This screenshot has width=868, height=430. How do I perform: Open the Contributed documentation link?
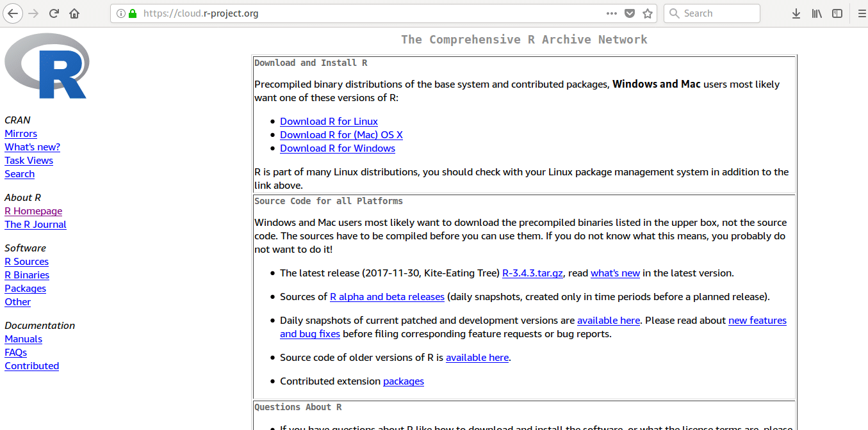click(31, 366)
